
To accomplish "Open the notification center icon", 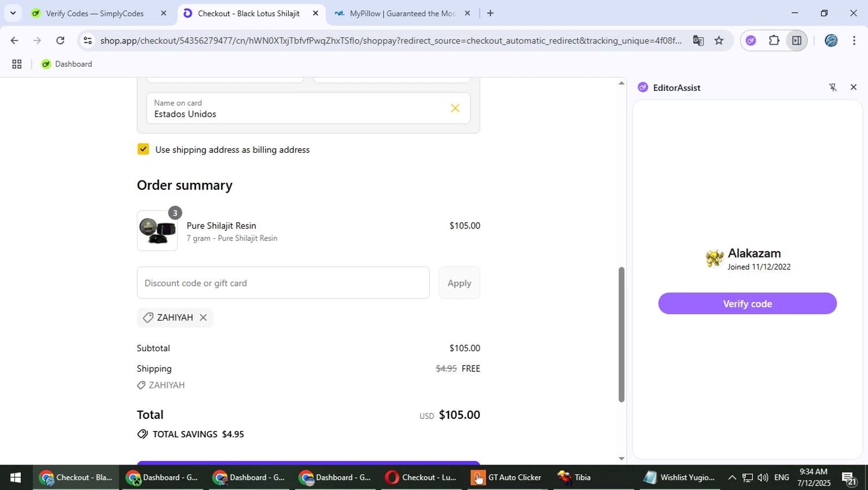I will (849, 478).
